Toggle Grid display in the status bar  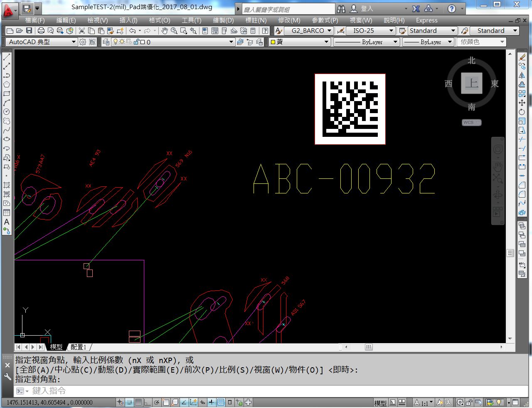[138, 403]
